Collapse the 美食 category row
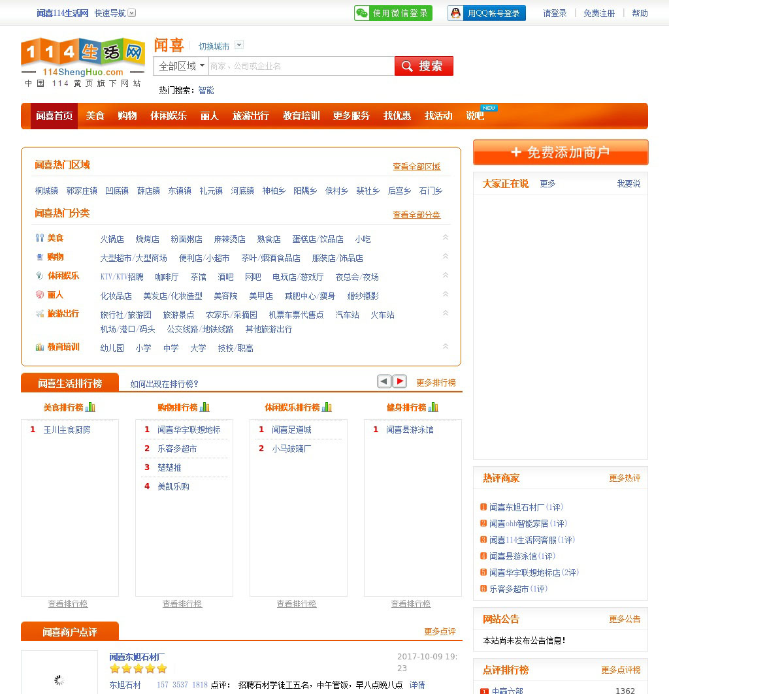 point(446,238)
